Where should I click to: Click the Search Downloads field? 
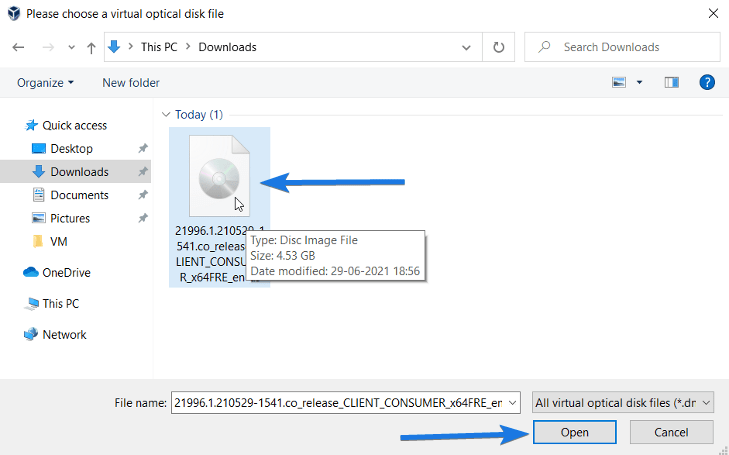[622, 47]
